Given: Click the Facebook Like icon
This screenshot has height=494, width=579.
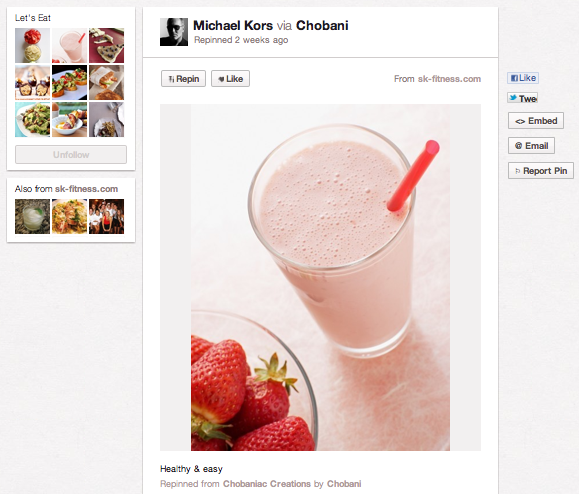Looking at the screenshot, I should pyautogui.click(x=523, y=78).
